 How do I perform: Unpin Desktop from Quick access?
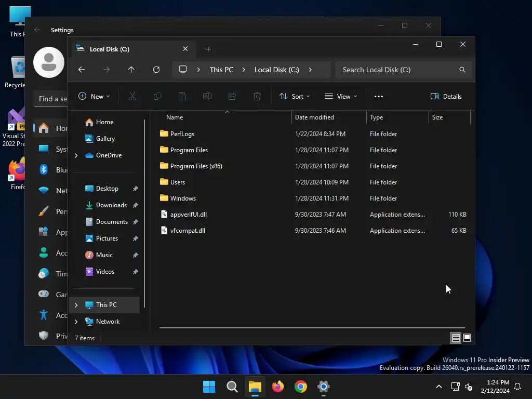pos(136,189)
